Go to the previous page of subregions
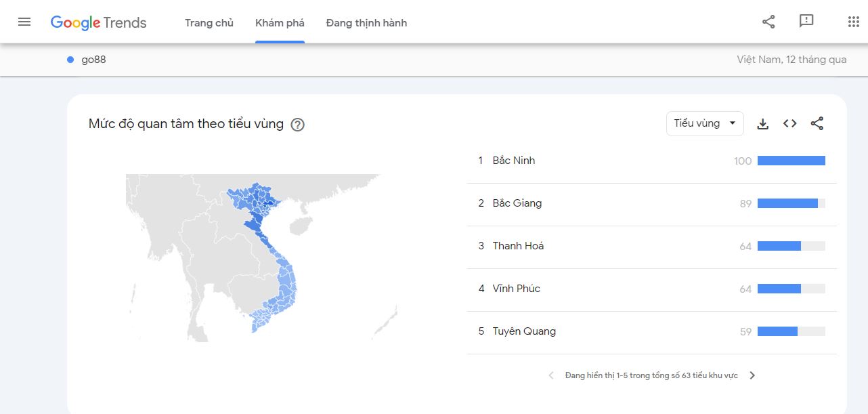868x414 pixels. 551,375
